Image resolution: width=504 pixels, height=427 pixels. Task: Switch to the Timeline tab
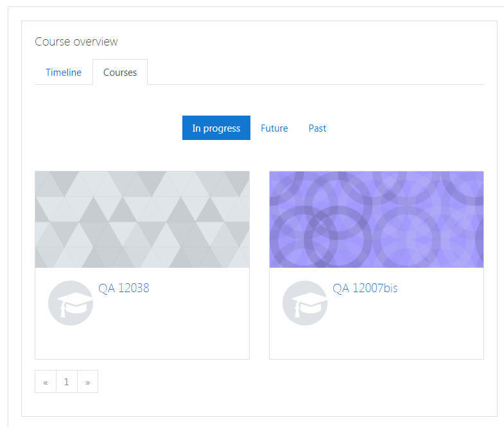pyautogui.click(x=64, y=73)
